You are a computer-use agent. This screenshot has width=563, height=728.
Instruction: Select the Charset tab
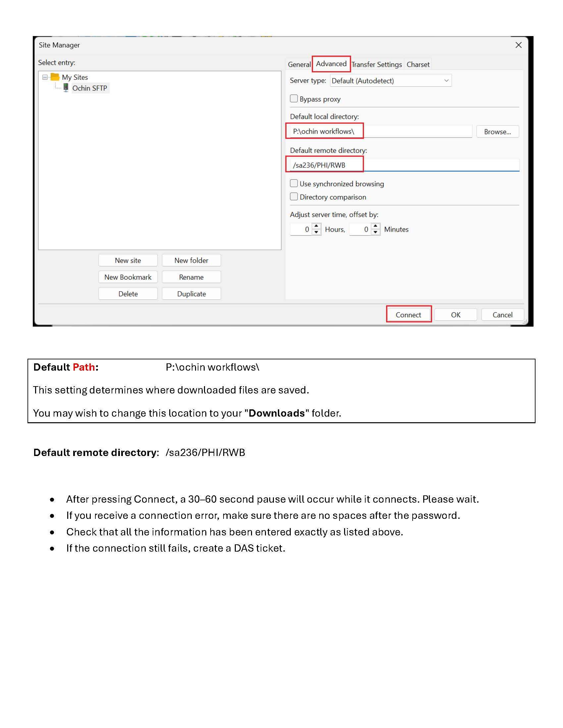pyautogui.click(x=418, y=64)
